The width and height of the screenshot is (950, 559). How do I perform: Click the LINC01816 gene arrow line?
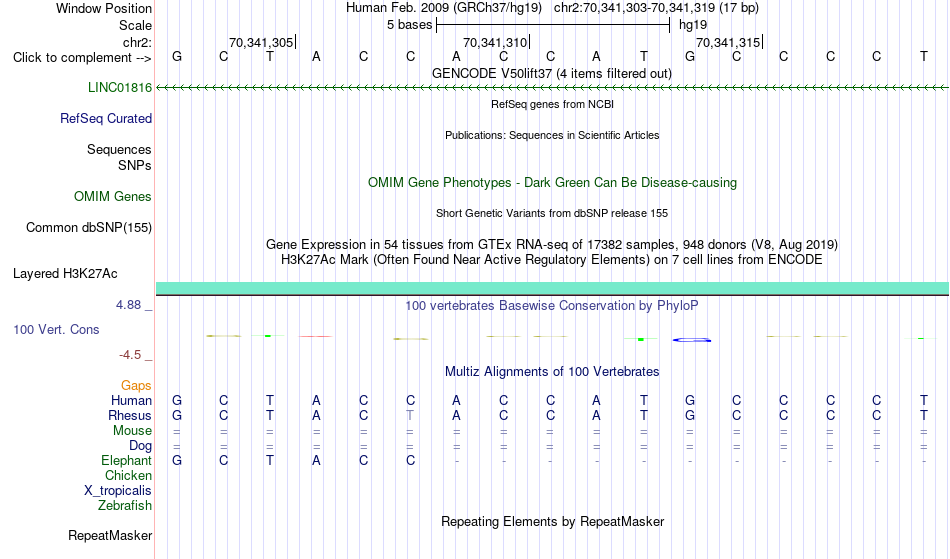tap(553, 88)
